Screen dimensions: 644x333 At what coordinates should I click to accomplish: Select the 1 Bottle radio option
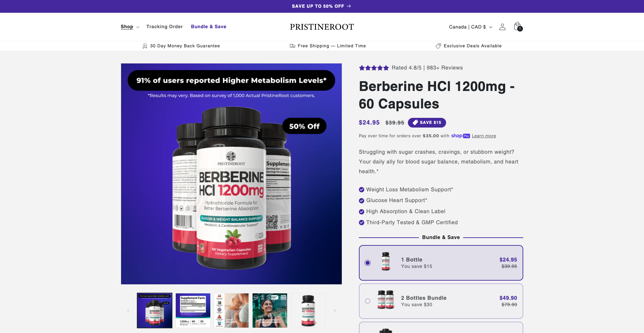(368, 263)
